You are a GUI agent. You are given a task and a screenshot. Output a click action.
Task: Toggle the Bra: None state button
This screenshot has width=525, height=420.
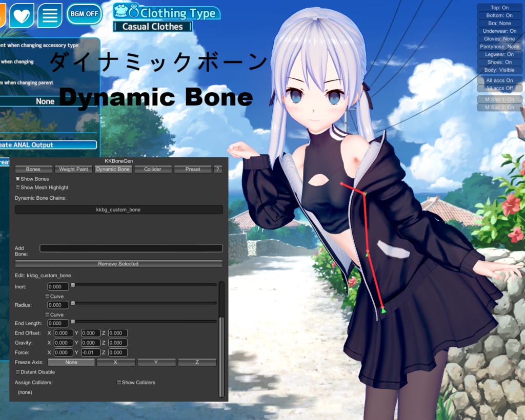(499, 24)
